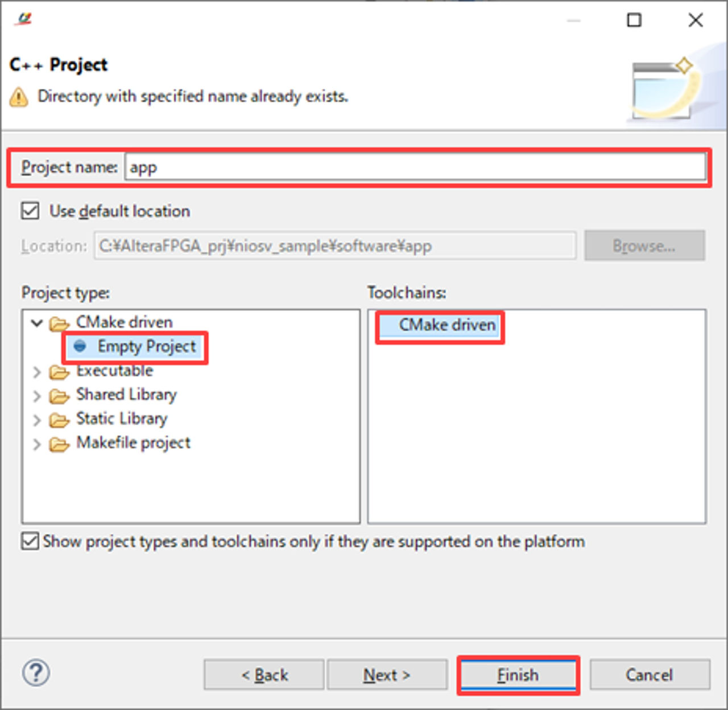Select CMake driven project type folder
Screen dimensions: 728x710
pyautogui.click(x=124, y=322)
